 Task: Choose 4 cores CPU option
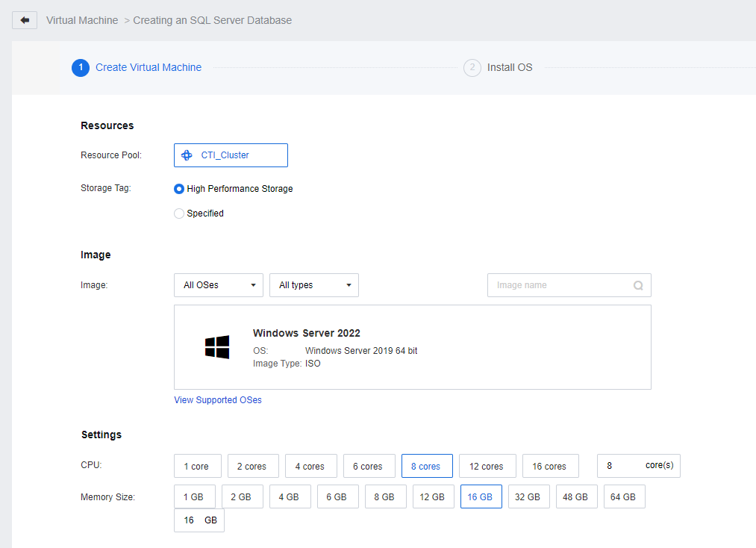click(311, 466)
